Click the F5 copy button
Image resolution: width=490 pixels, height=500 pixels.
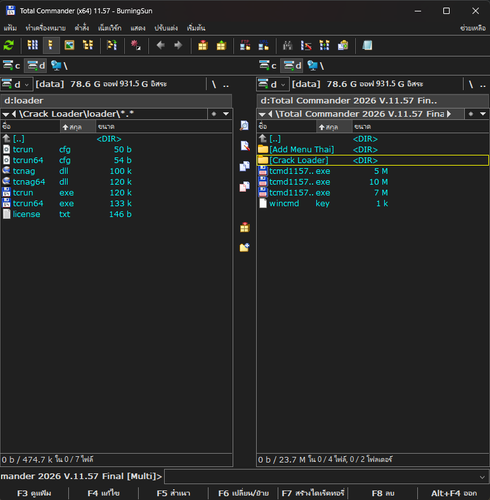pyautogui.click(x=173, y=493)
